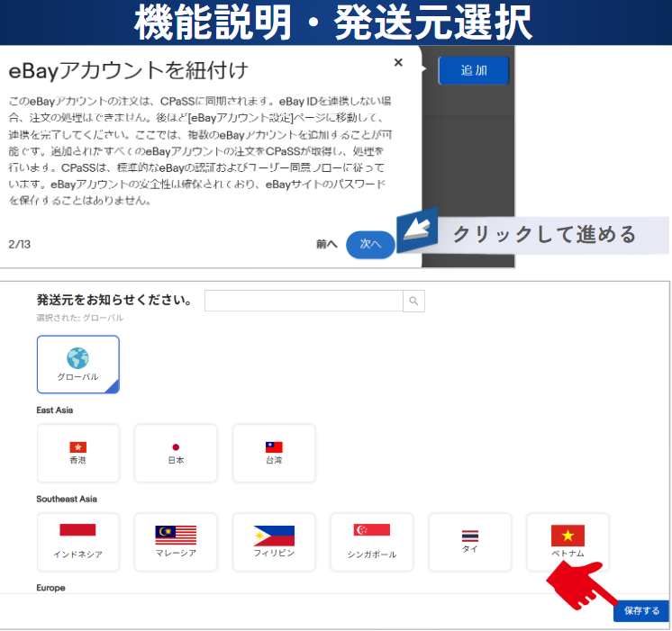The image size is (672, 631).
Task: Click the East Asia section heading
Action: 55,410
